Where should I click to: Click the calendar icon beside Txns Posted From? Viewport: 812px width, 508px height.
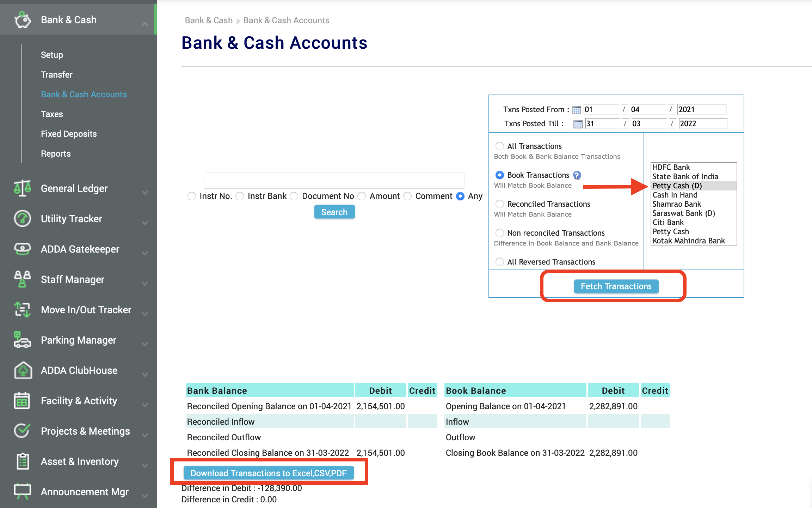(x=577, y=110)
